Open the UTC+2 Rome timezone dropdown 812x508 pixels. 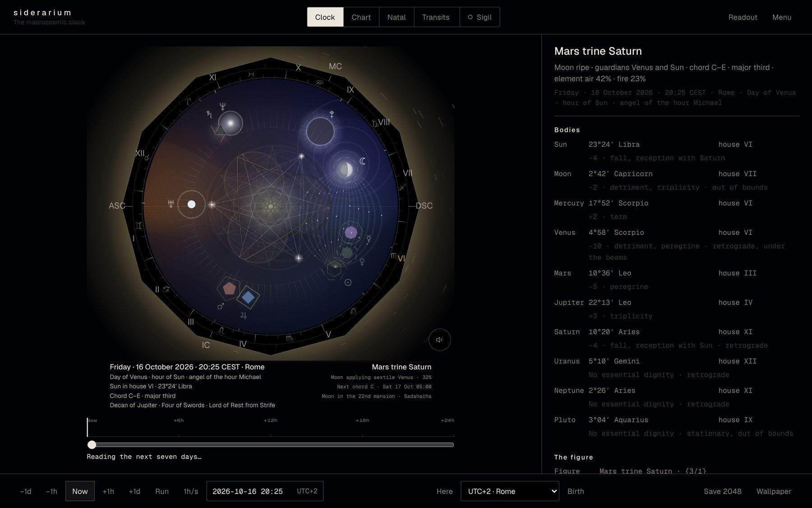click(510, 491)
